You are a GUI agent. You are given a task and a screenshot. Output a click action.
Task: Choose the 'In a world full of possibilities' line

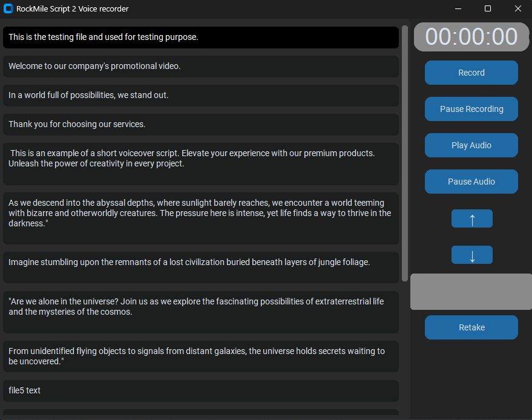pyautogui.click(x=200, y=96)
